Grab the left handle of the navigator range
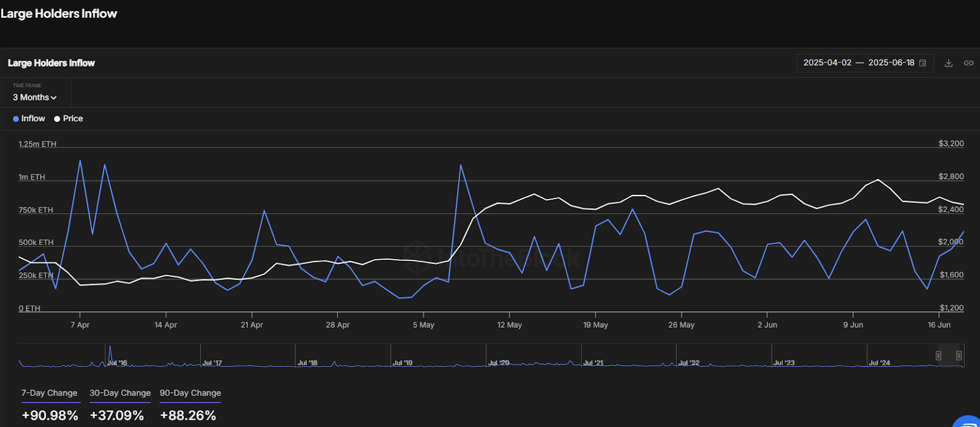The image size is (980, 427). pos(938,356)
